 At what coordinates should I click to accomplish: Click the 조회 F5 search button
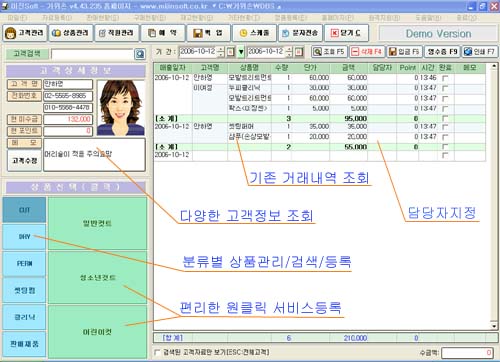coord(329,52)
